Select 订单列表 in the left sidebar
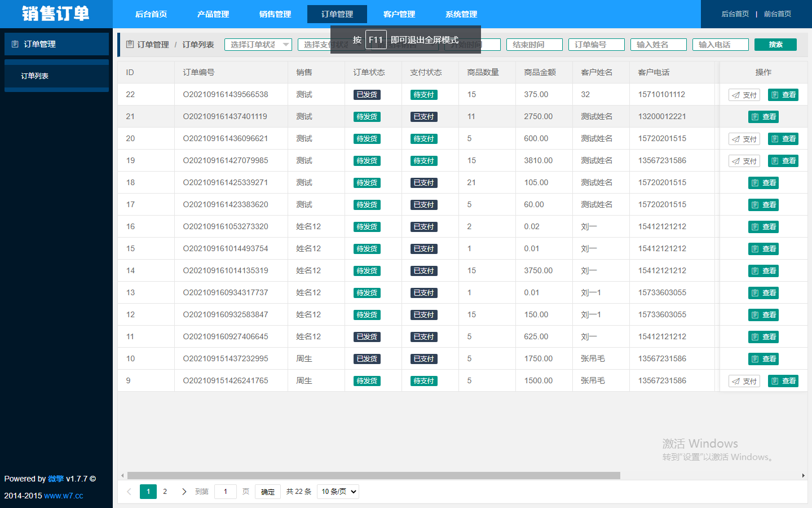812x508 pixels. 35,76
